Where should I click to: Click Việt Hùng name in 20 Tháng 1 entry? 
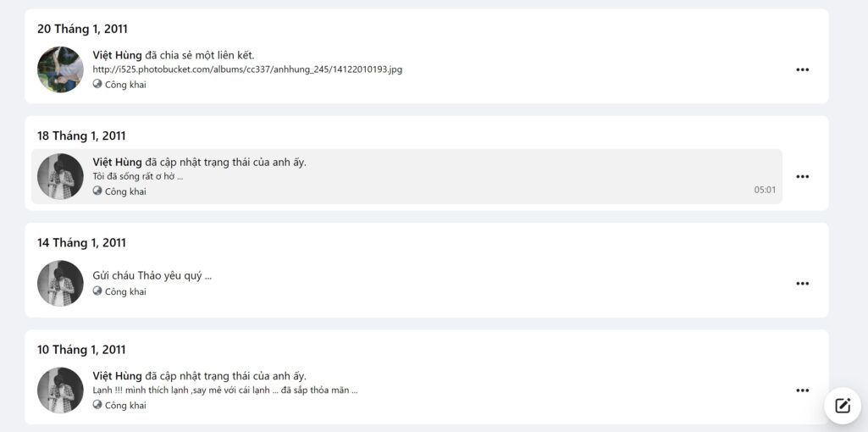click(x=118, y=55)
